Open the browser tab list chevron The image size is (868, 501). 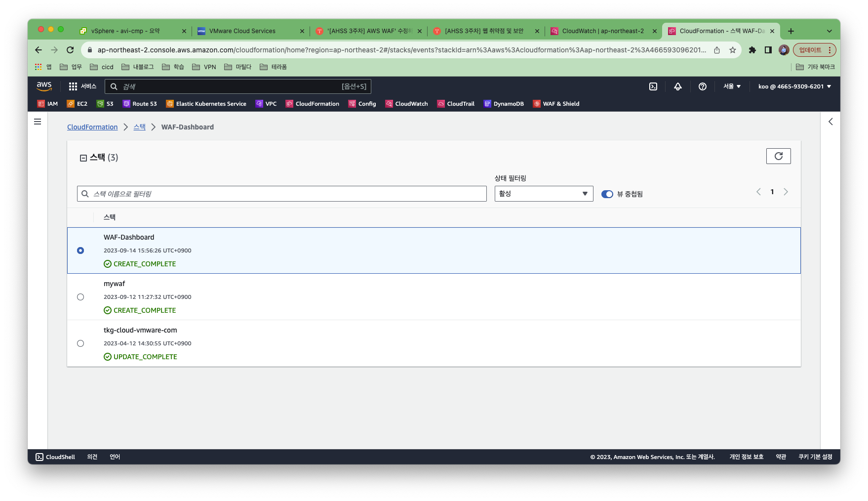(829, 31)
